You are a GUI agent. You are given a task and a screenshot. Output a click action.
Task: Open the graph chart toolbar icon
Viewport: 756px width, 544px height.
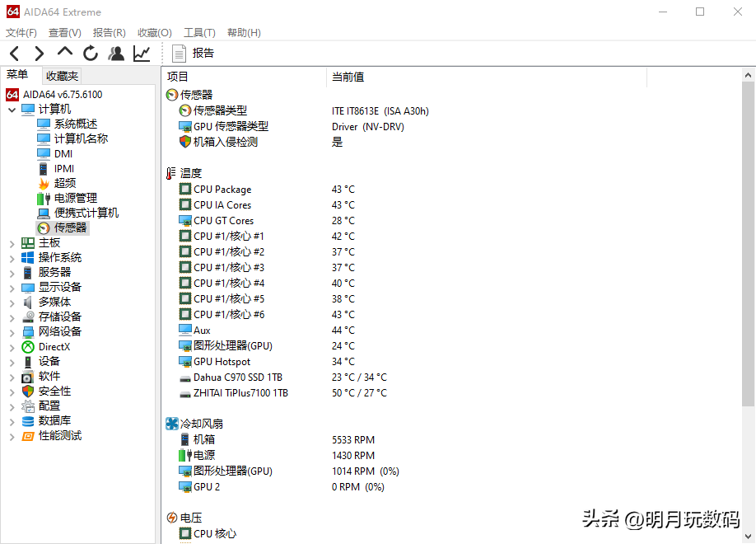point(142,53)
